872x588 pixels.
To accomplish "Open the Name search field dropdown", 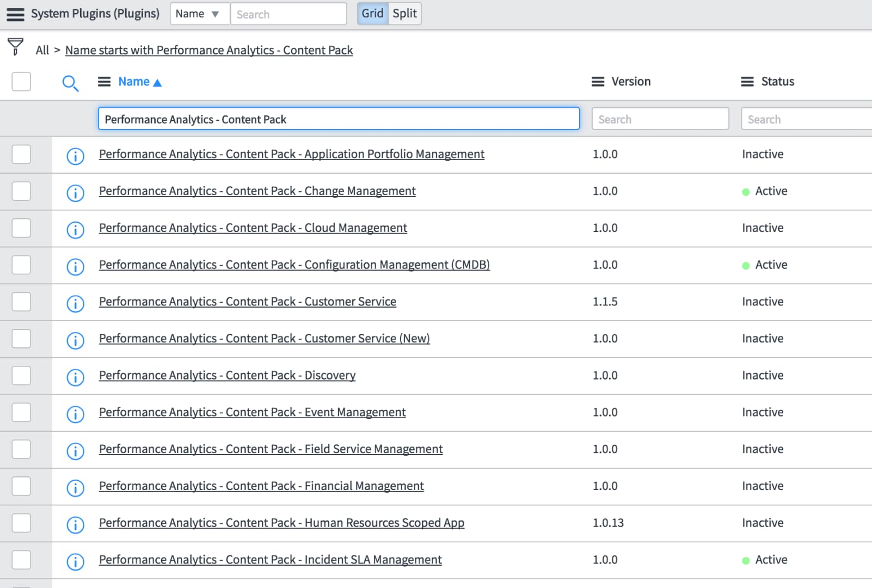I will tap(199, 14).
